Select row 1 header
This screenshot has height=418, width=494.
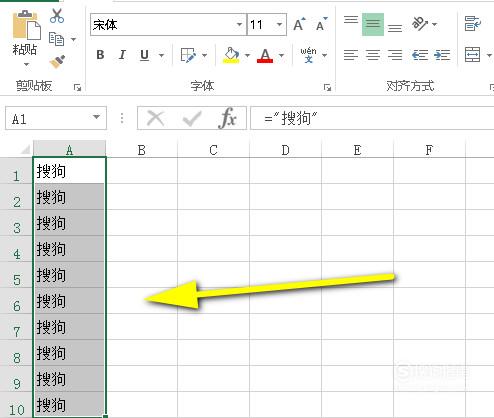point(16,171)
